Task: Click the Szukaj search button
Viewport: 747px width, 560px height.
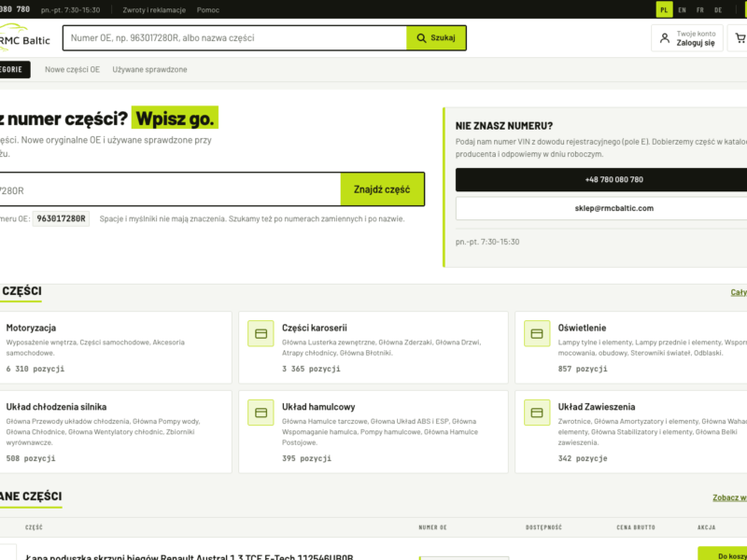Action: click(x=436, y=38)
